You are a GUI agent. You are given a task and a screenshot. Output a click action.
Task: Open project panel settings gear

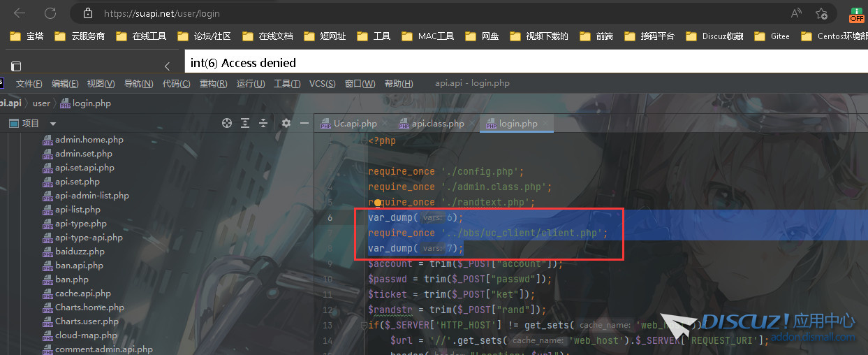click(x=286, y=123)
